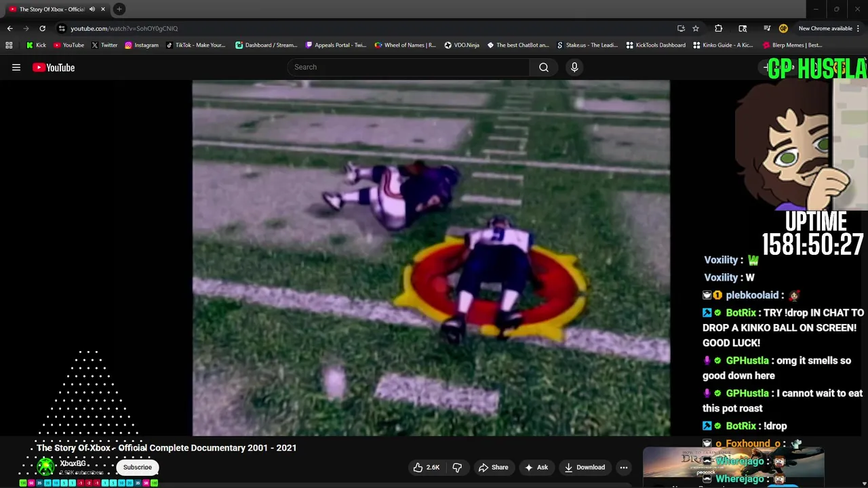Open the Kick bookmark
868x488 pixels.
point(36,45)
